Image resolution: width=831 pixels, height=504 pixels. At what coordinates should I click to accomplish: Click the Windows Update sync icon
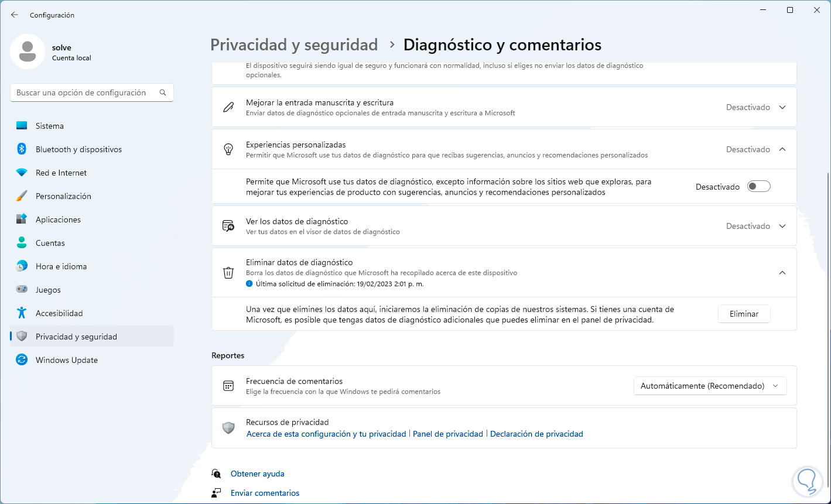tap(22, 360)
